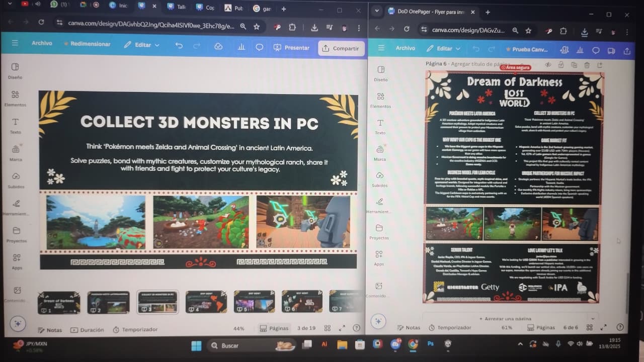644x362 pixels.
Task: Select the Texto tool in right window
Action: [380, 126]
